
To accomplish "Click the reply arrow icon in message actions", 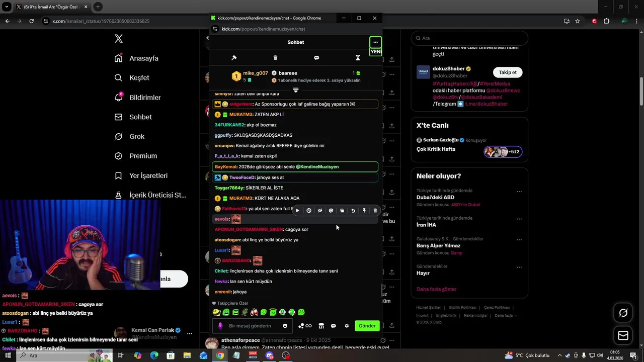I will (x=353, y=211).
